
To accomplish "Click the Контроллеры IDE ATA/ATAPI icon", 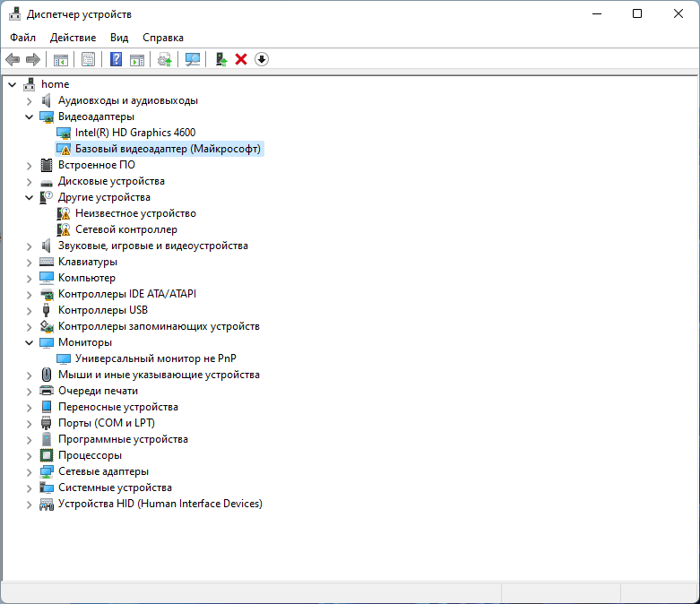I will (x=47, y=294).
